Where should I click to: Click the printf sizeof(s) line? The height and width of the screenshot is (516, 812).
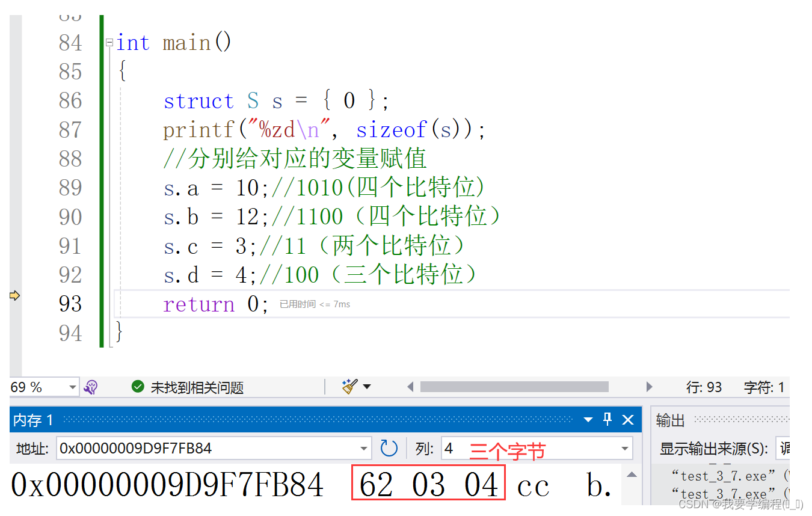[324, 130]
